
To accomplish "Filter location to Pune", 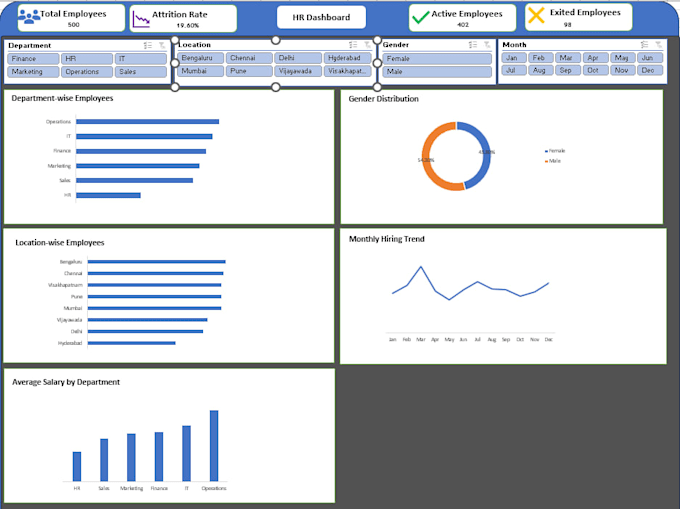I will (249, 71).
